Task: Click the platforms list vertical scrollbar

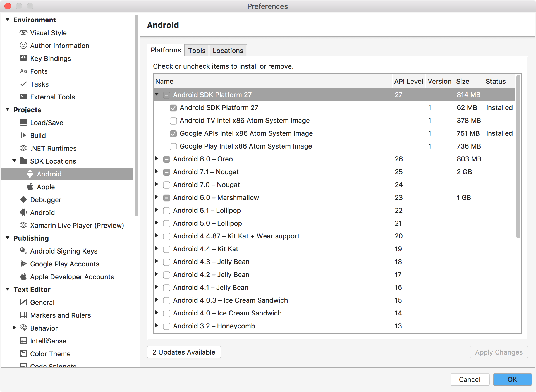Action: [x=518, y=156]
